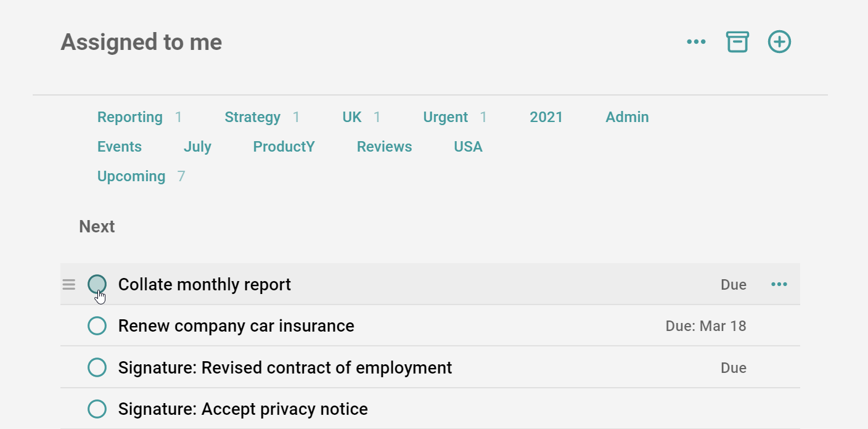Mark Collate monthly report as complete
This screenshot has width=868, height=429.
[97, 284]
